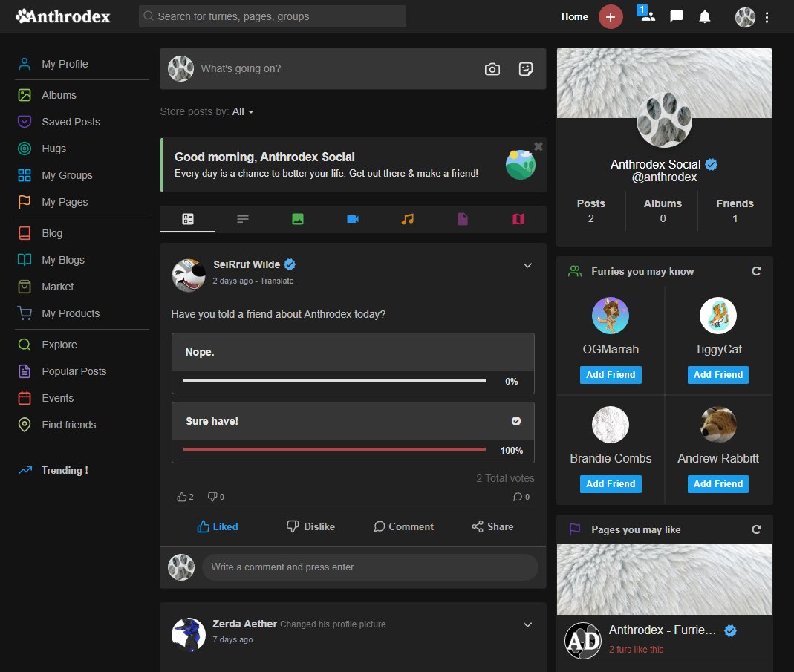The width and height of the screenshot is (794, 672).
Task: Open SeiRruf Wilde's profile name link
Action: pyautogui.click(x=247, y=264)
